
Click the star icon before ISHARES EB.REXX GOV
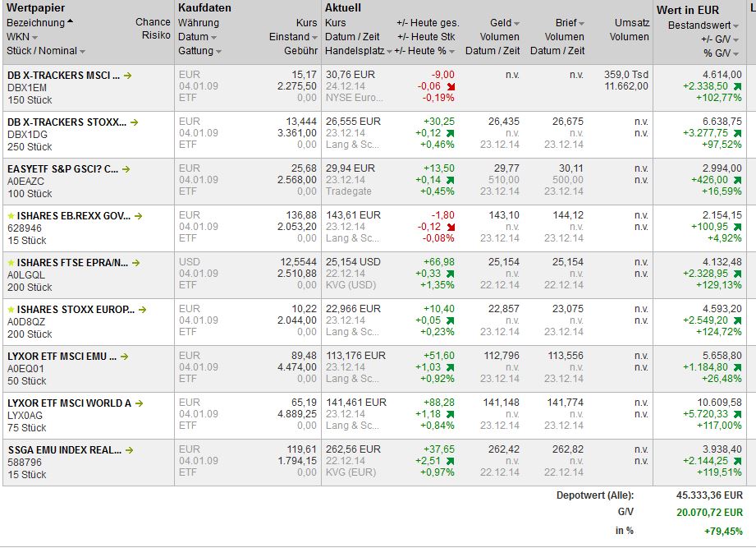11,216
